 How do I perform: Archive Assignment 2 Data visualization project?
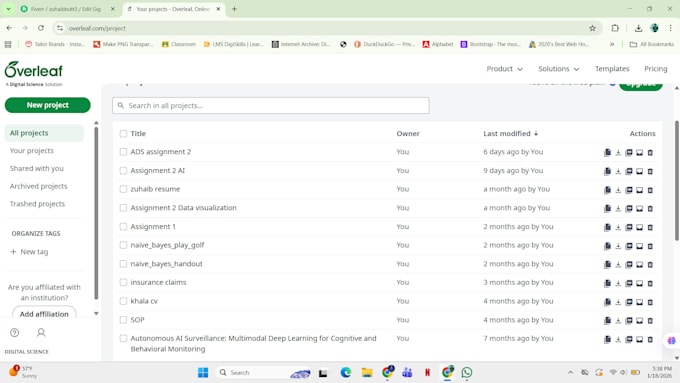click(639, 208)
